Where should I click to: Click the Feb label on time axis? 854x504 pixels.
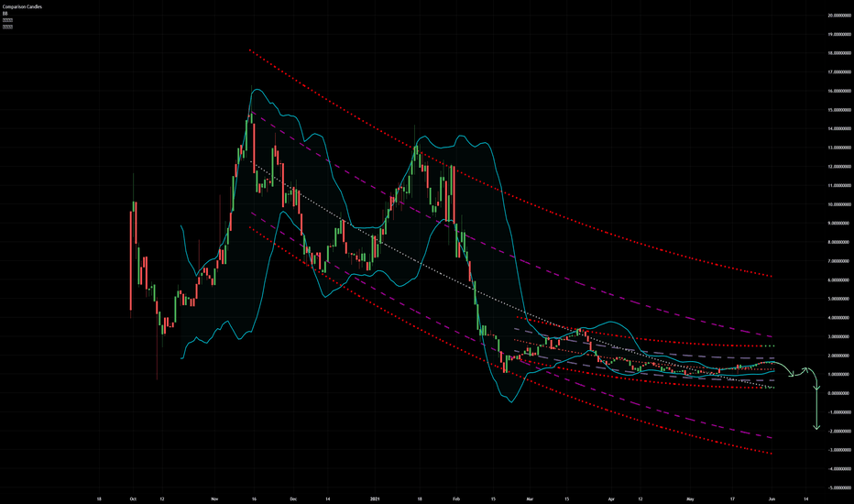(x=456, y=499)
